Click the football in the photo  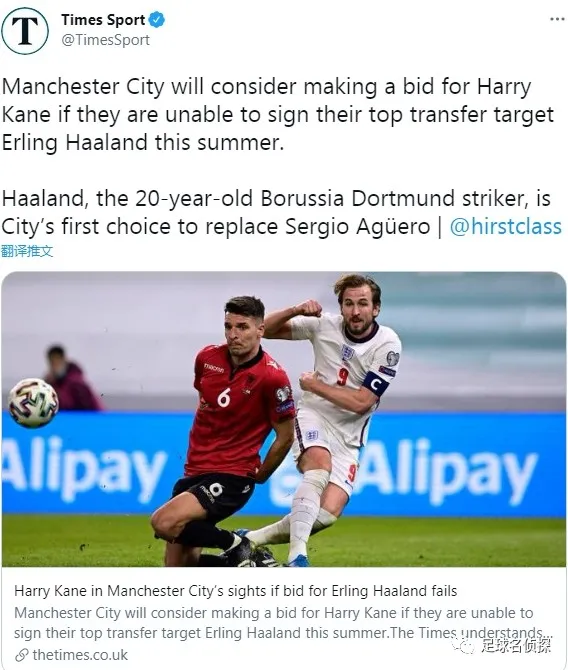(33, 403)
